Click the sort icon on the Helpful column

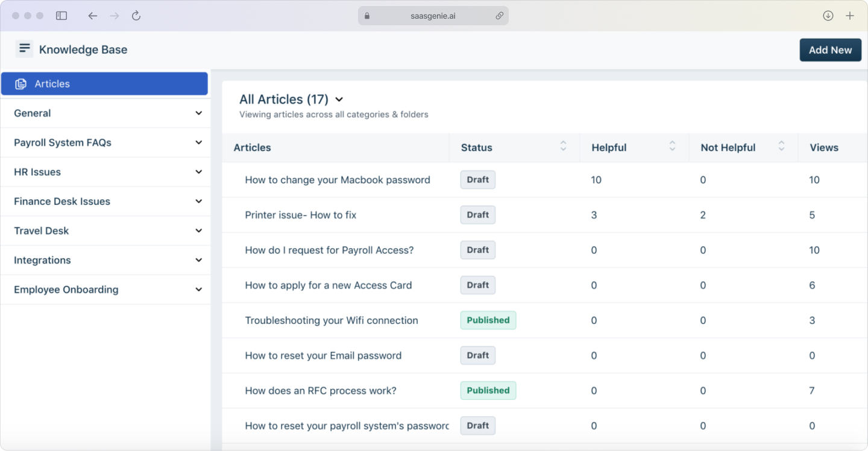672,146
